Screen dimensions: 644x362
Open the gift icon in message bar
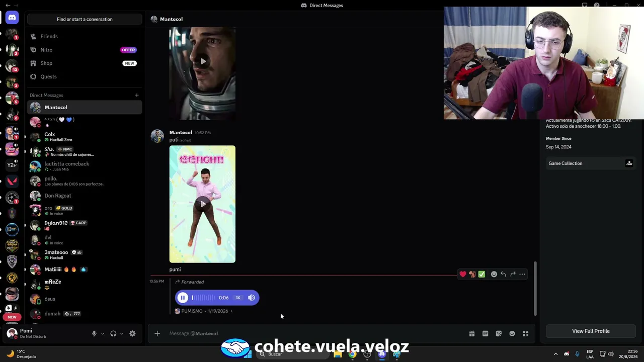(x=472, y=333)
